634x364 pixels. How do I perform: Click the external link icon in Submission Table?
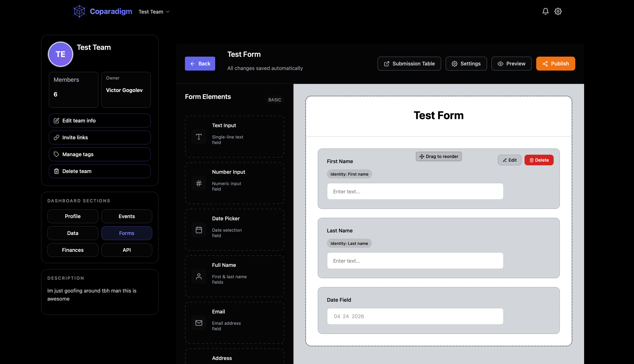387,64
